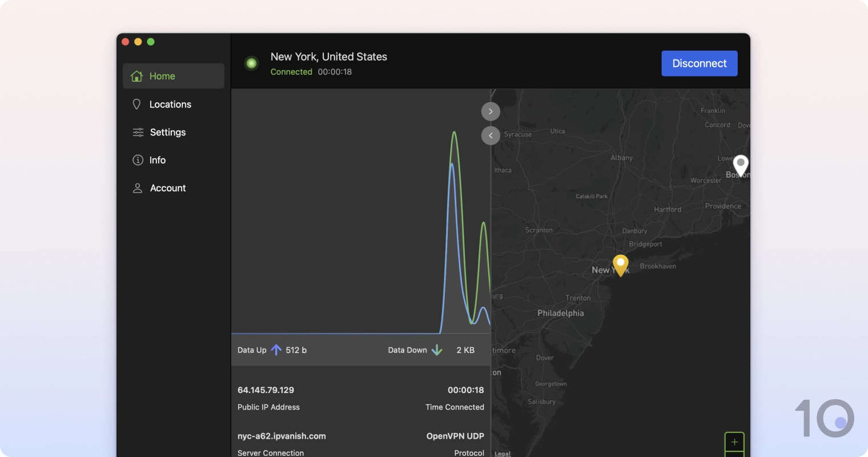The width and height of the screenshot is (868, 457).
Task: Select the yellow New York map pin
Action: click(x=621, y=265)
